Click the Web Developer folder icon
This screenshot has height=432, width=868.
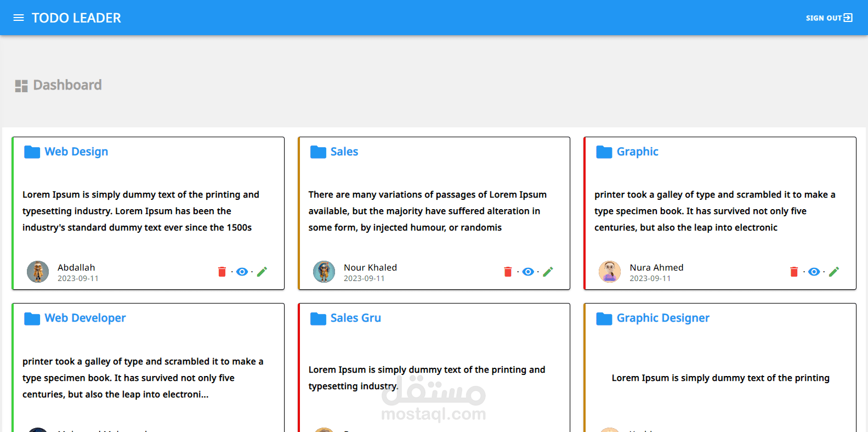click(32, 319)
